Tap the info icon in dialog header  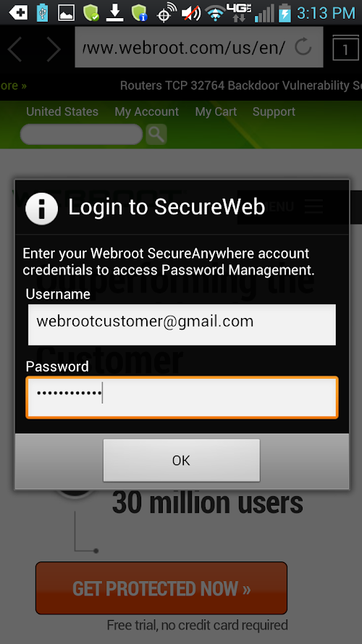pyautogui.click(x=41, y=209)
